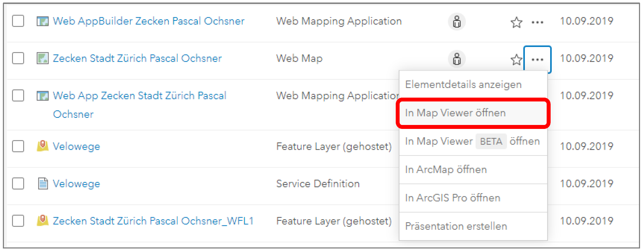Check the Web AppBuilder Zecken Pascal Ochsner box
This screenshot has height=251, width=644.
tap(18, 21)
